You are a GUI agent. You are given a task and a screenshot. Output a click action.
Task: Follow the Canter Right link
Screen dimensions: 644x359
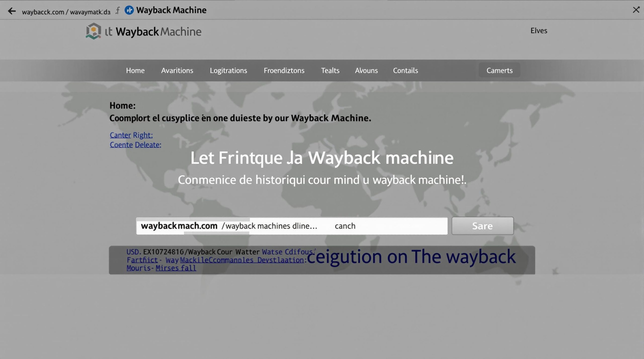[x=131, y=135]
